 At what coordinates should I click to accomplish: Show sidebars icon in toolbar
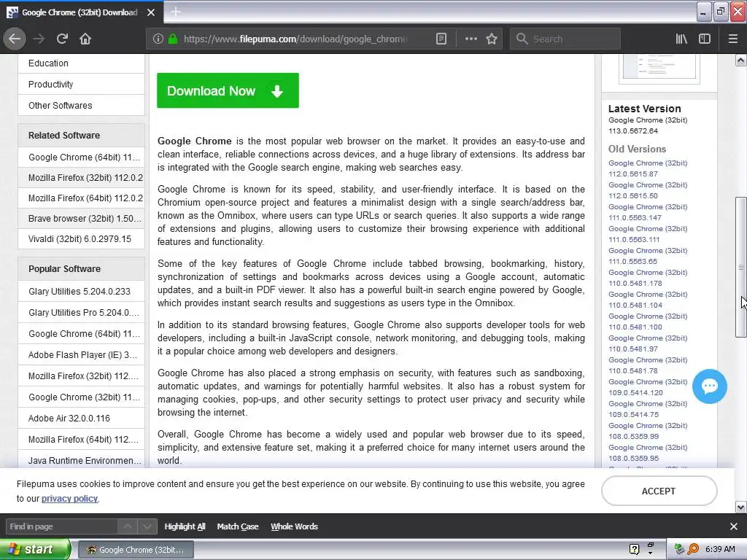pyautogui.click(x=705, y=39)
